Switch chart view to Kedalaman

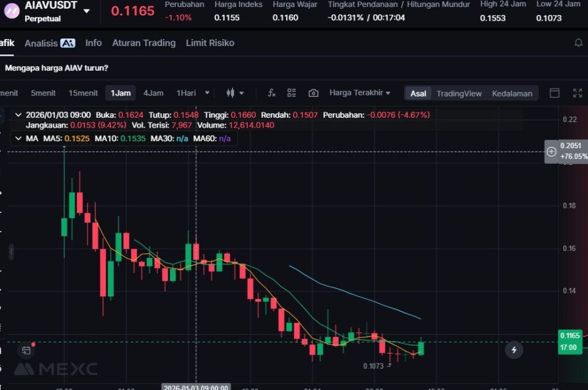coord(512,94)
